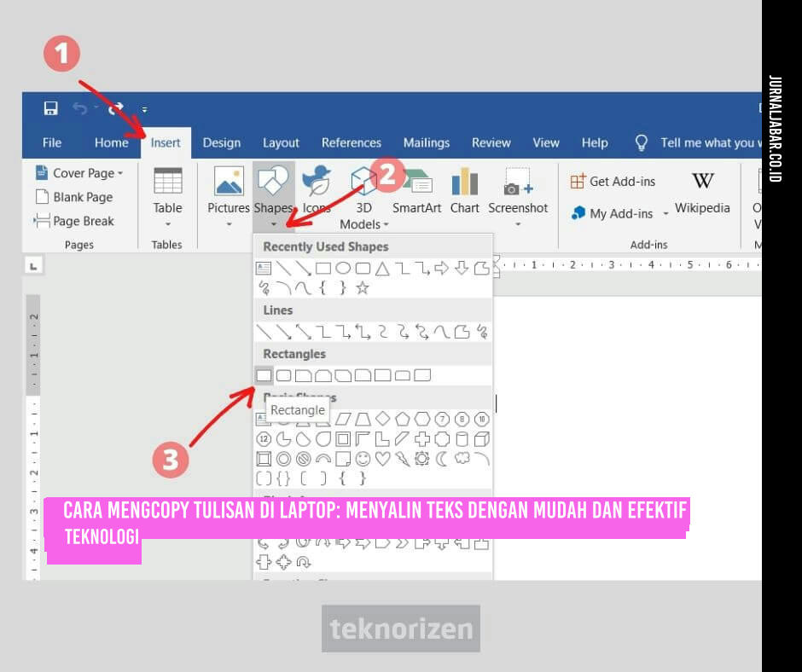Open dropdown arrow under Pictures

(229, 224)
